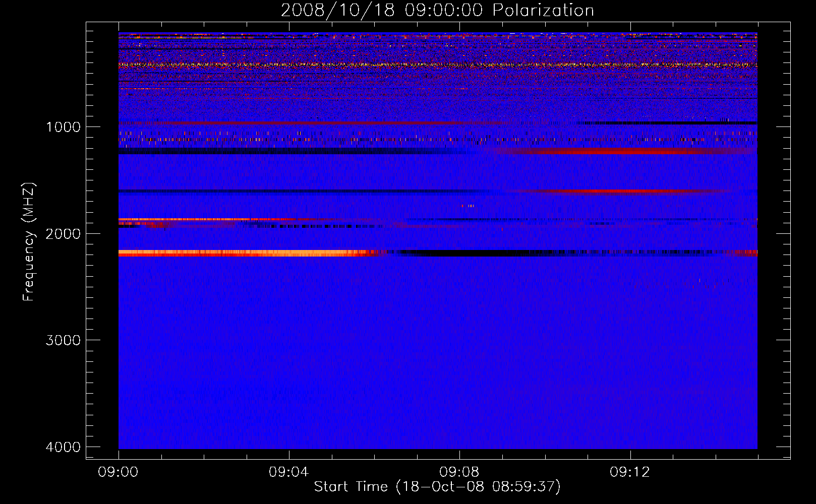The width and height of the screenshot is (816, 504).
Task: Click the 09:04 time tick label
Action: click(x=289, y=472)
